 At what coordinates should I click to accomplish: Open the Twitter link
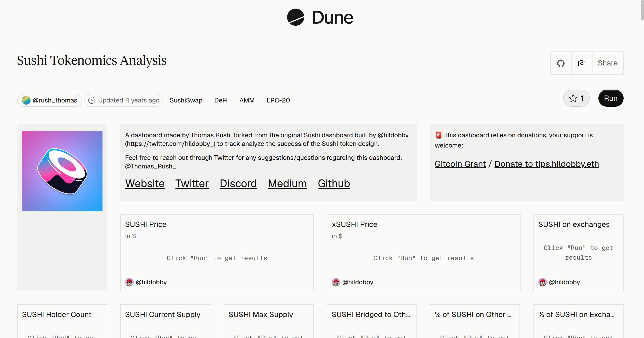tap(192, 184)
